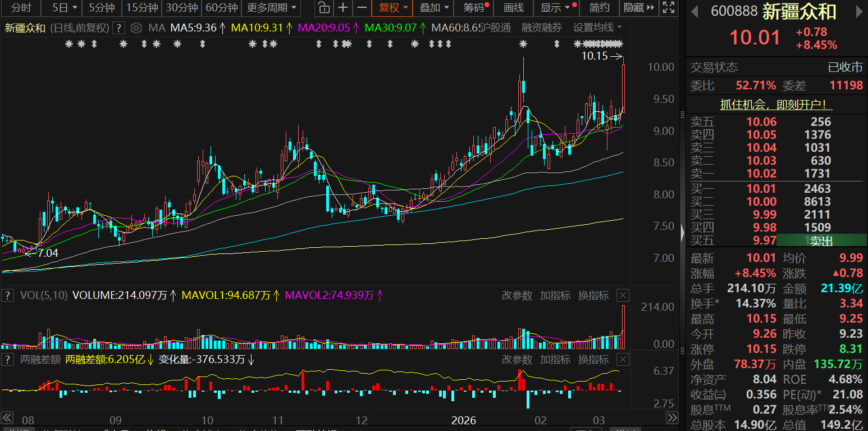Viewport: 868px width, 431px height.
Task: Go to previous stock with left arrow
Action: click(695, 12)
